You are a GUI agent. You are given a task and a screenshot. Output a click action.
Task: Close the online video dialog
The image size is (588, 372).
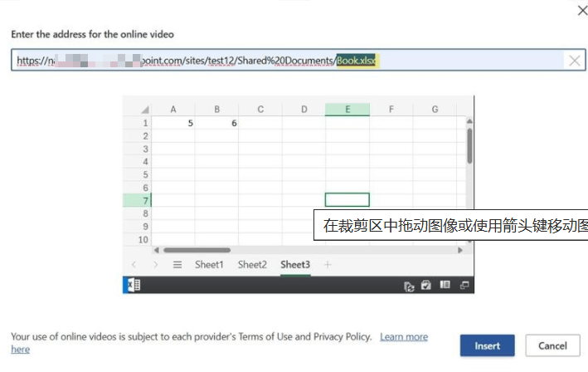582,11
